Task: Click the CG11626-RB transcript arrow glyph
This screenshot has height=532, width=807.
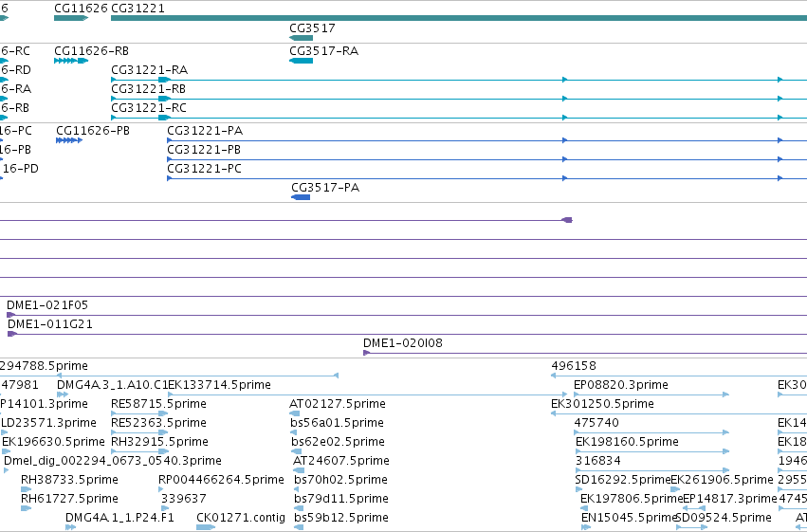Action: pyautogui.click(x=71, y=61)
